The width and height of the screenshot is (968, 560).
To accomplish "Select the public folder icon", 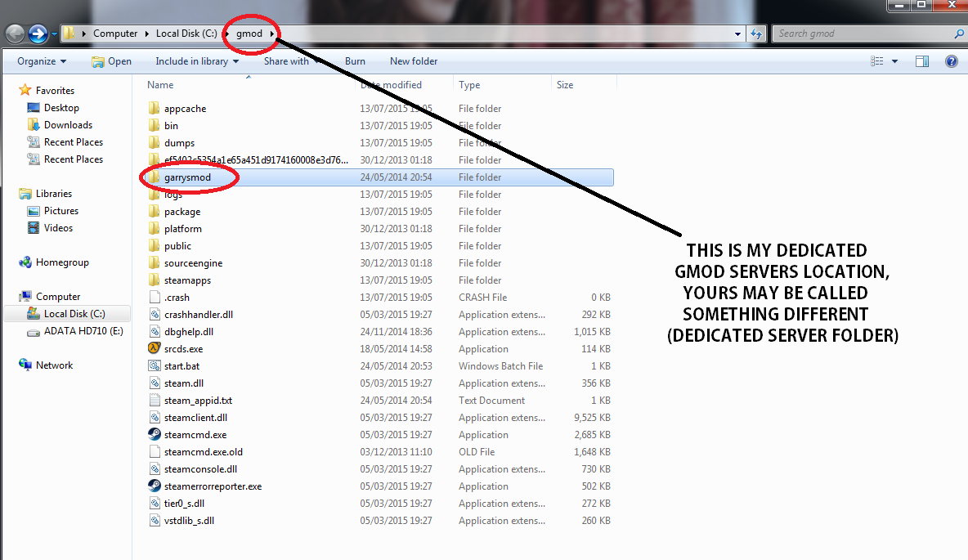I will pos(155,246).
